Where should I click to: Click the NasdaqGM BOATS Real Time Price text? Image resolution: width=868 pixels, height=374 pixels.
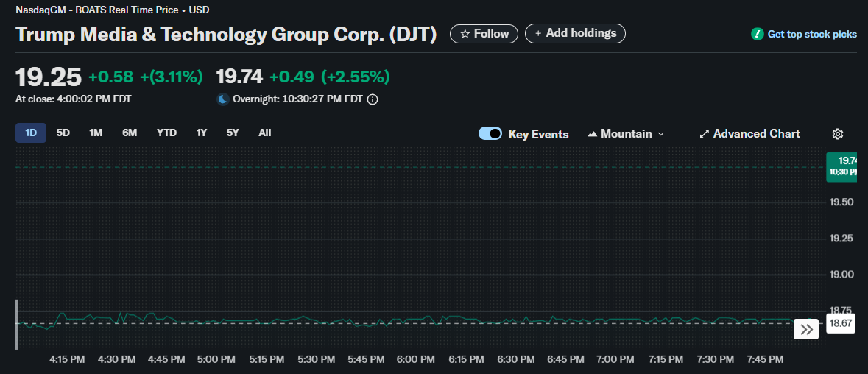pyautogui.click(x=113, y=10)
